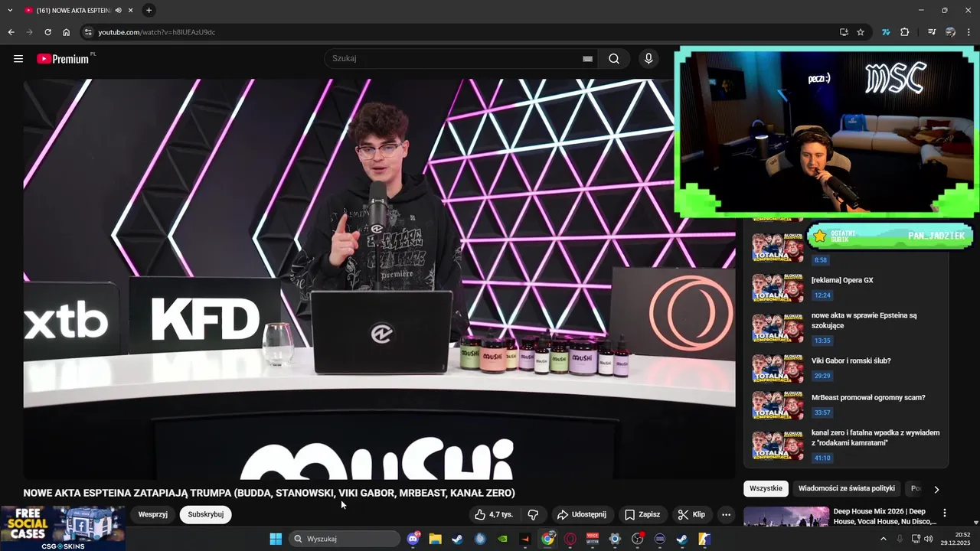
Task: Save video with Zapisz button
Action: [642, 514]
